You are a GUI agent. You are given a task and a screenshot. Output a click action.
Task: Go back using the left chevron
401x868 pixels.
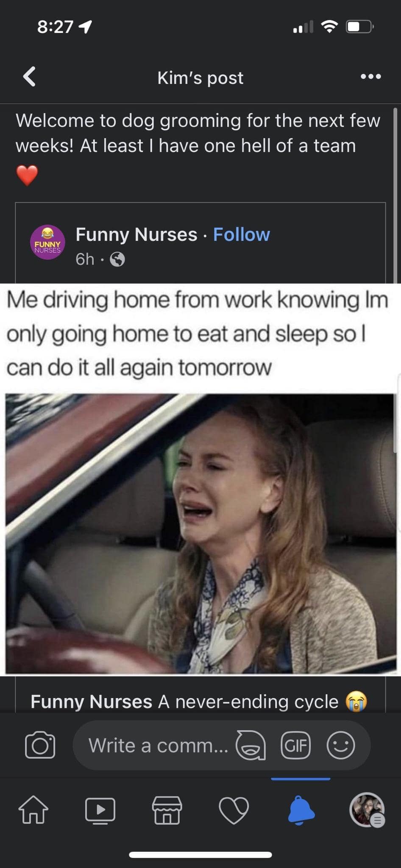coord(29,77)
